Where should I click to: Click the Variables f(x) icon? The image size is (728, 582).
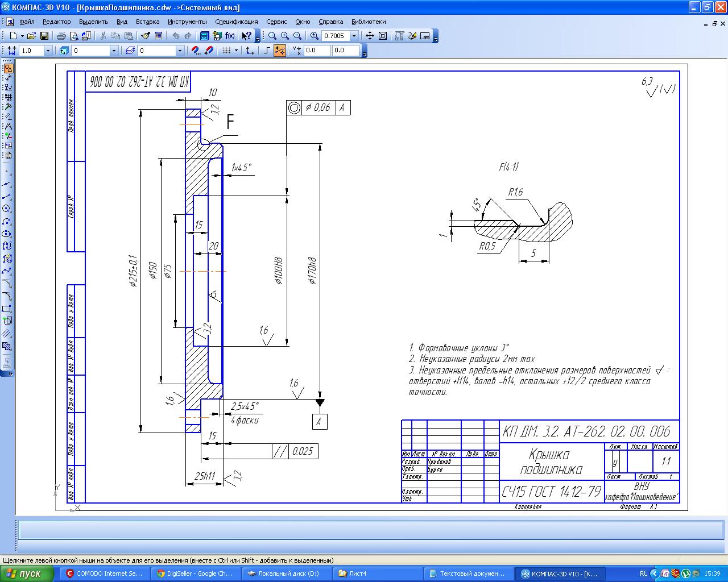point(230,36)
